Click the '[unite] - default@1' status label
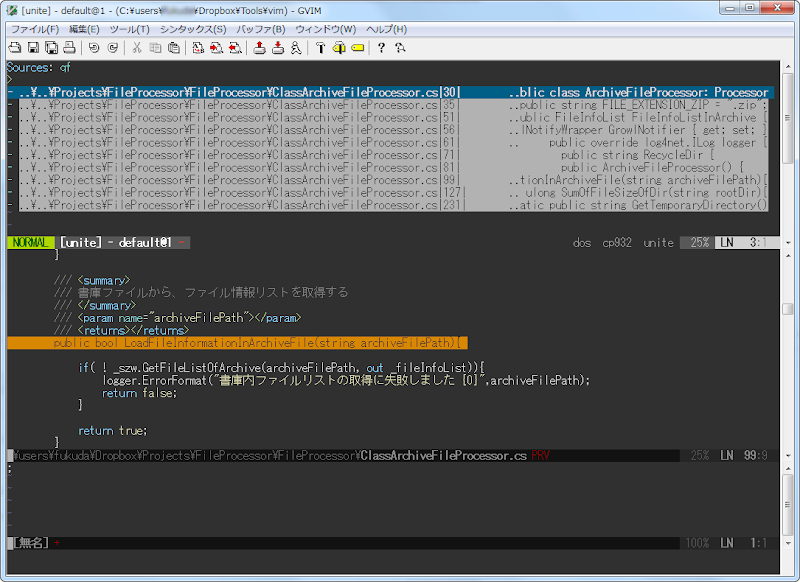Viewport: 800px width, 582px height. click(116, 243)
